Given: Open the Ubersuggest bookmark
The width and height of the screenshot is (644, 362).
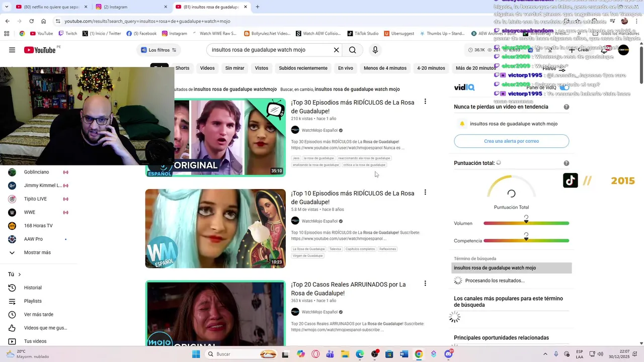Looking at the screenshot, I should 399,34.
